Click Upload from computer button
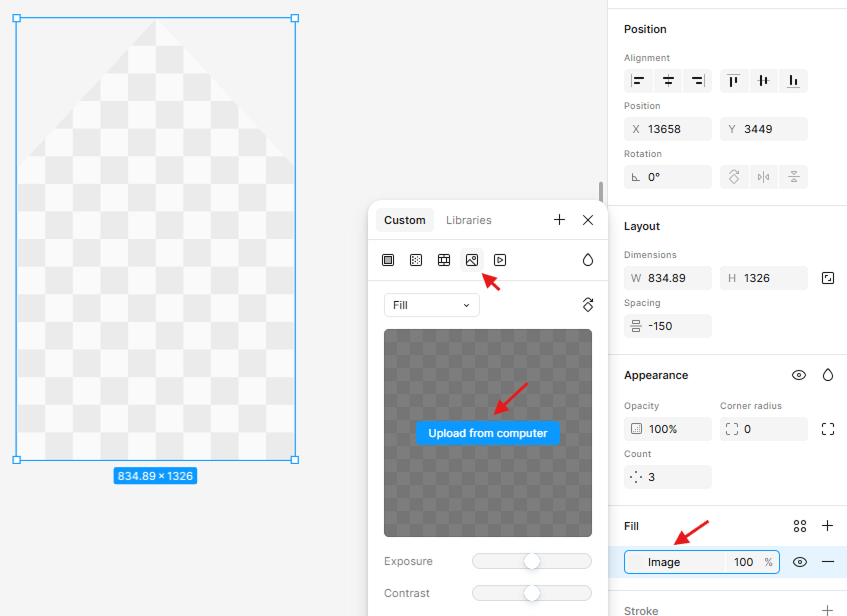Viewport: 847px width, 616px height. (488, 433)
